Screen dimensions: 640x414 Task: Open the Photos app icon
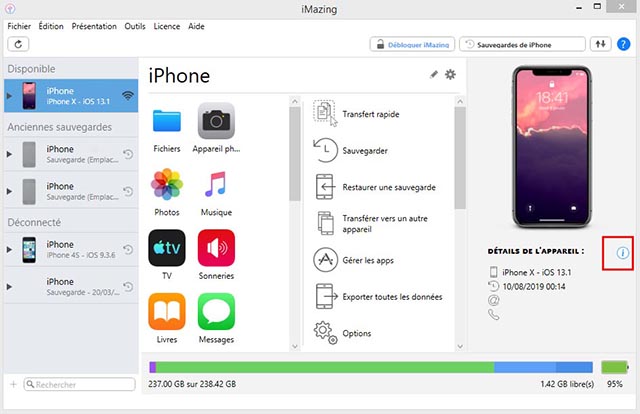pyautogui.click(x=167, y=185)
